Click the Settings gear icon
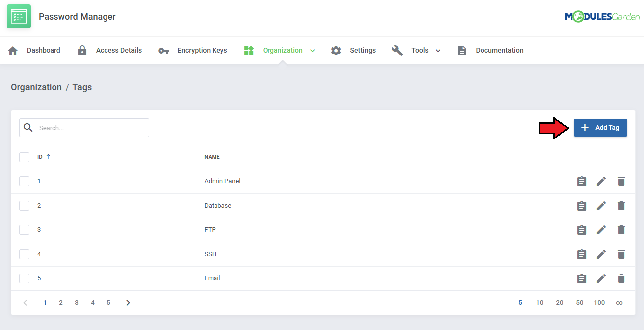 (x=336, y=50)
